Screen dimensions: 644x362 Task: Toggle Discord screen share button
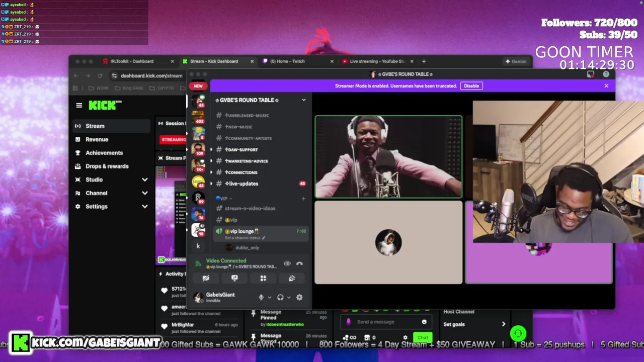234,278
